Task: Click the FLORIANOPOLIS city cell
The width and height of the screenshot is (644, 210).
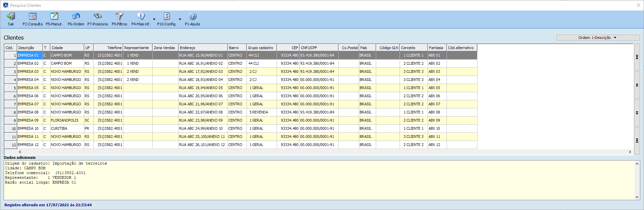Action: click(65, 120)
